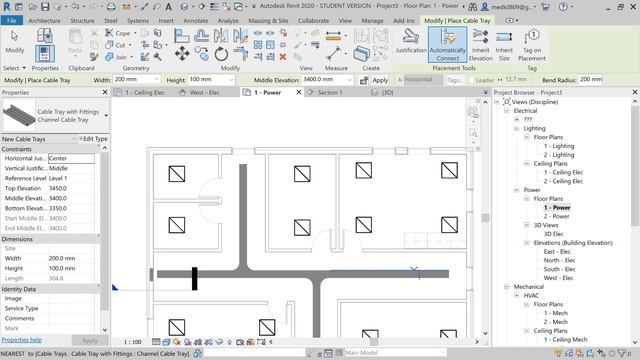Screen dimensions: 640x360
Task: Toggle Drag Elements on Selection in status bar
Action: (x=601, y=353)
